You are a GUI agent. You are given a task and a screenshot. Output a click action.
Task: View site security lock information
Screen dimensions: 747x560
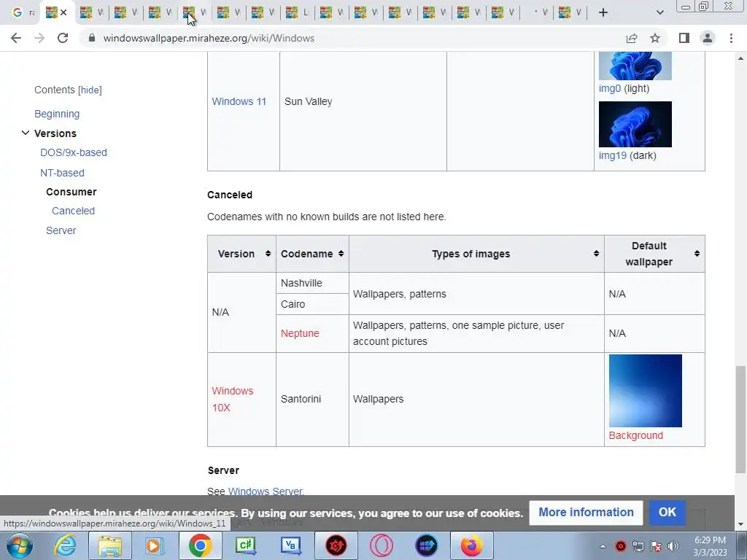(x=92, y=38)
